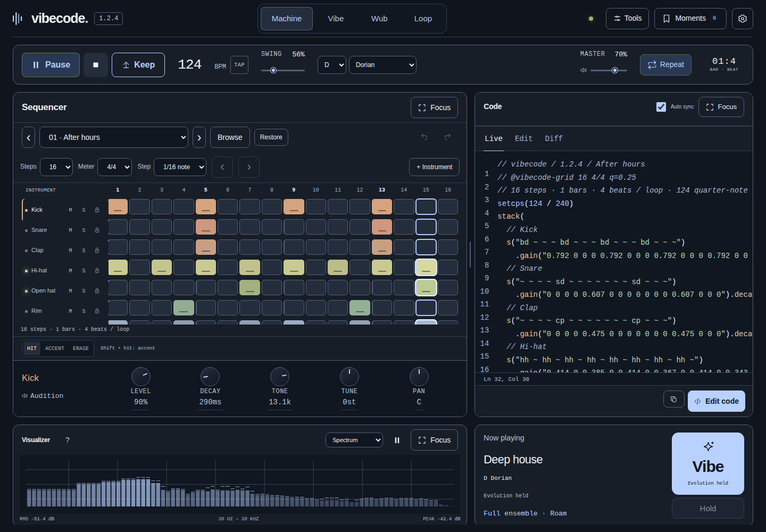Click the redo arrow in Sequencer
The height and width of the screenshot is (532, 766).
click(x=448, y=137)
